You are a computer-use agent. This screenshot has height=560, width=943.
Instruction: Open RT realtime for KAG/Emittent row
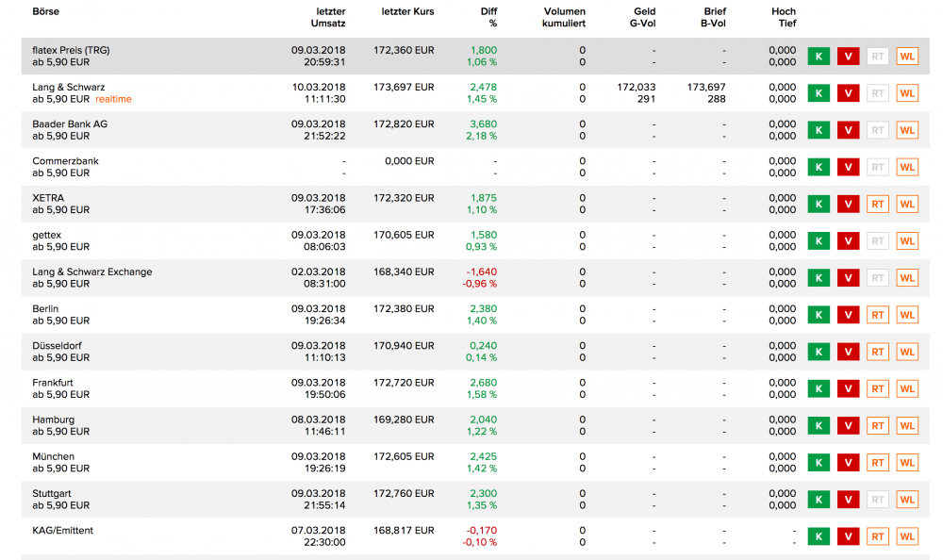(x=877, y=536)
